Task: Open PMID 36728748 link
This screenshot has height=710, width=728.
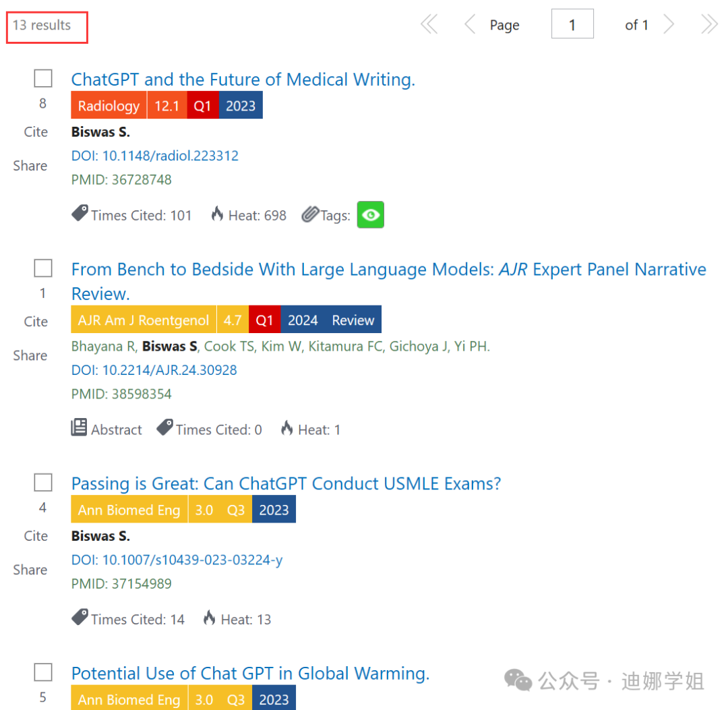Action: pyautogui.click(x=121, y=180)
